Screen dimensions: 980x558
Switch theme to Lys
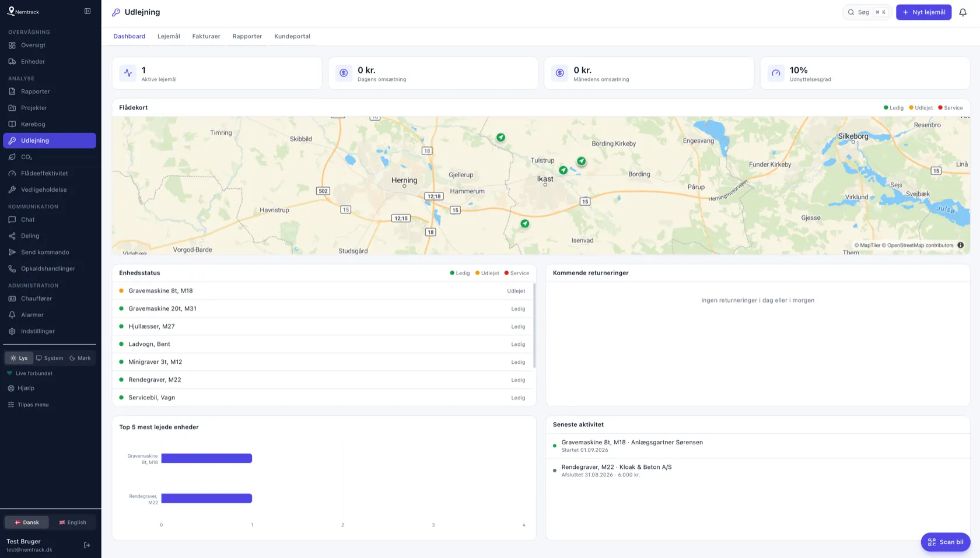coord(19,358)
